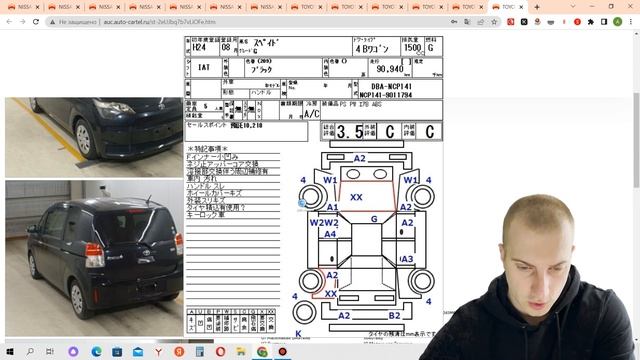Launch the purple Alice assistant
The image size is (640, 360).
[73, 351]
